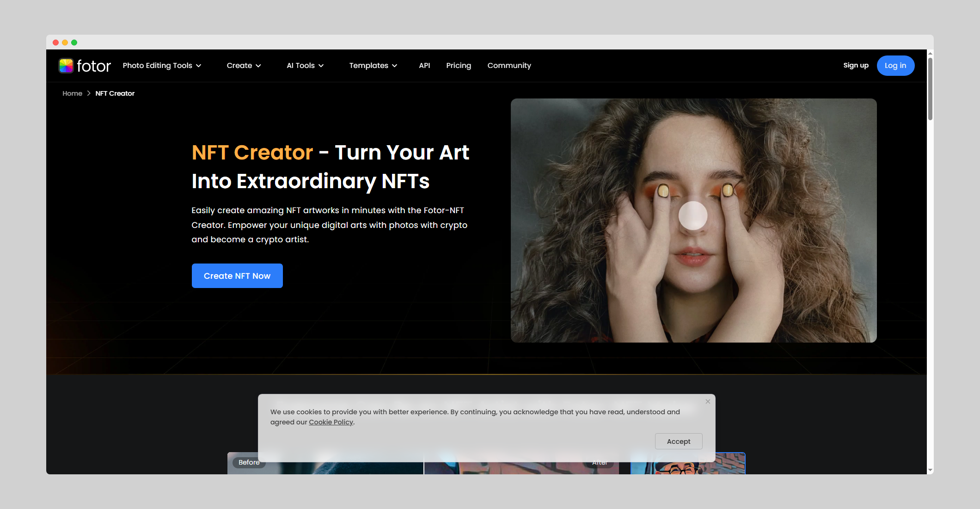The width and height of the screenshot is (980, 509).
Task: Open the AI Tools dropdown
Action: click(x=305, y=66)
